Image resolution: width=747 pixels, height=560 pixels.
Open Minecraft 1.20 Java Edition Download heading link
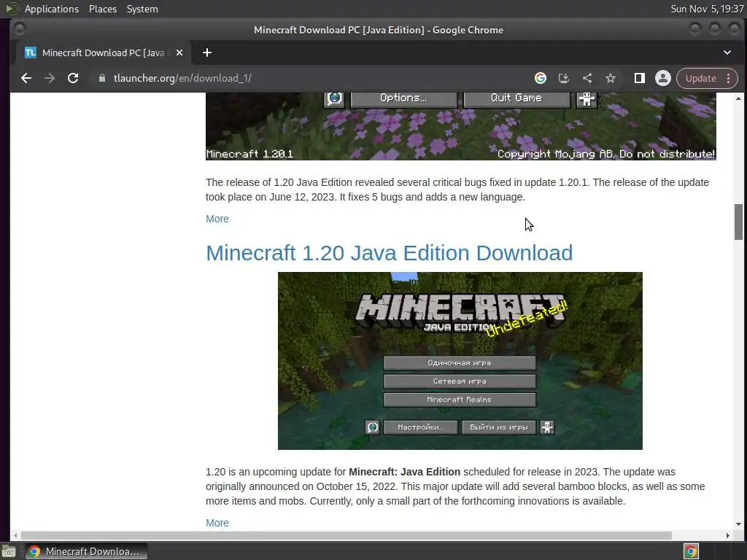390,253
